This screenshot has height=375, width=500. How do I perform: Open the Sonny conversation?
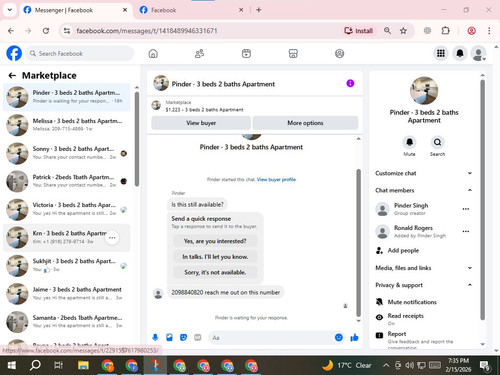tap(67, 153)
